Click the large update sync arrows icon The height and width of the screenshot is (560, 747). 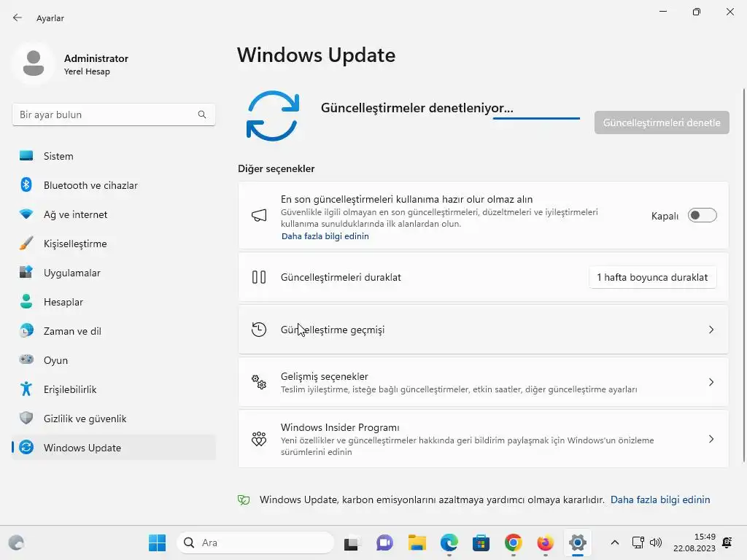pos(273,116)
